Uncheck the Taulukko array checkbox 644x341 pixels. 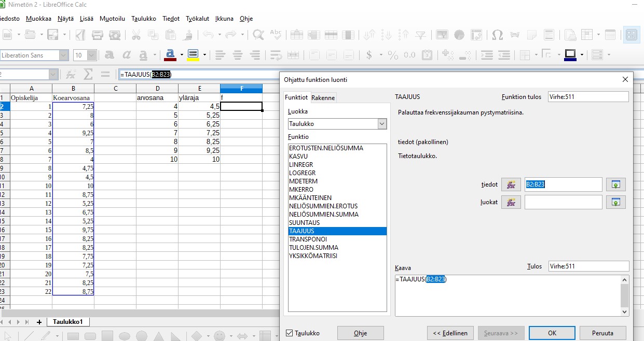(x=290, y=333)
